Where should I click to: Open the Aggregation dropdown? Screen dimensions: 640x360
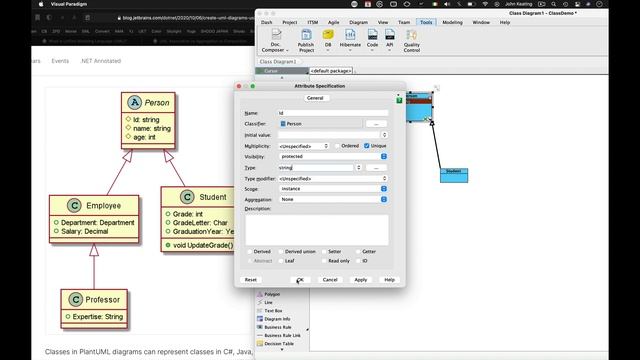point(333,199)
